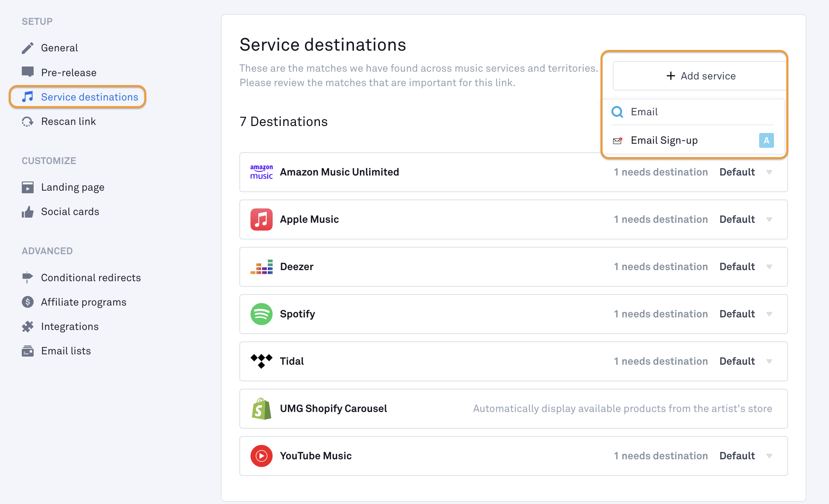
Task: Click the blue A badge on Email Sign-up
Action: pos(767,140)
